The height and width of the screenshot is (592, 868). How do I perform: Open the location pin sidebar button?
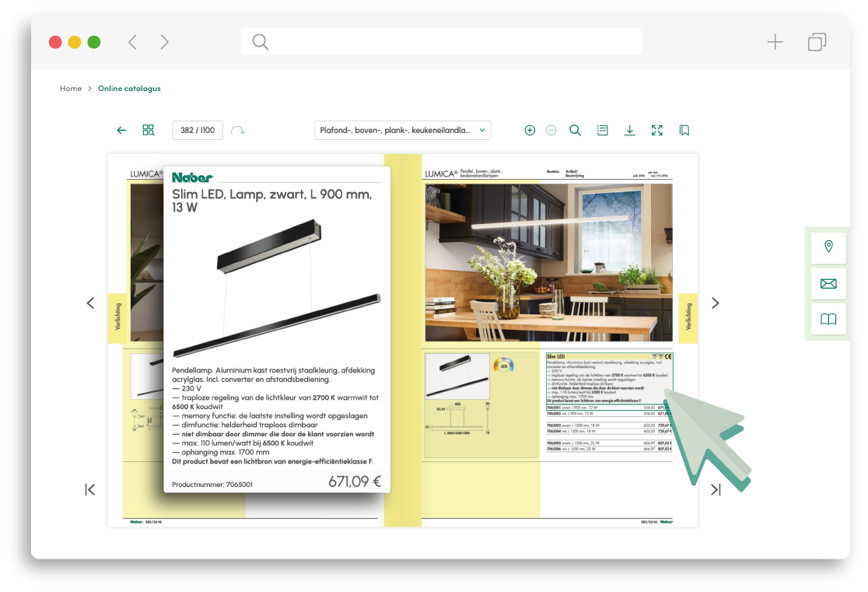(x=828, y=247)
